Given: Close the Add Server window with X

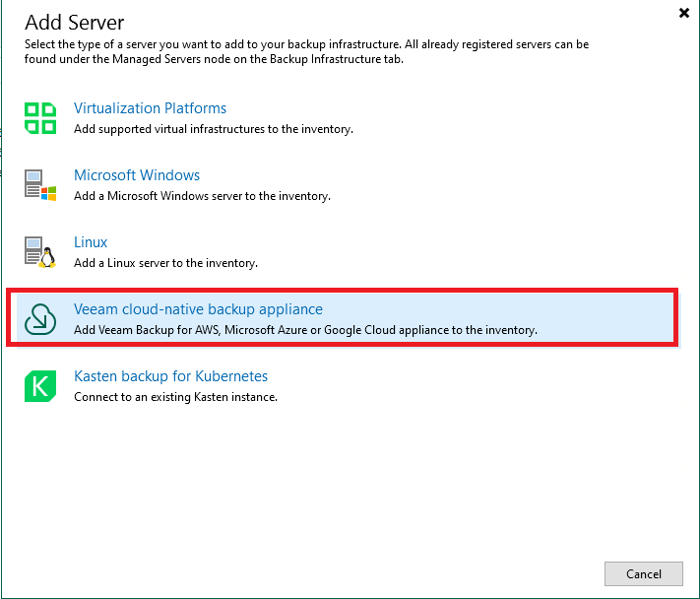Looking at the screenshot, I should pos(683,13).
